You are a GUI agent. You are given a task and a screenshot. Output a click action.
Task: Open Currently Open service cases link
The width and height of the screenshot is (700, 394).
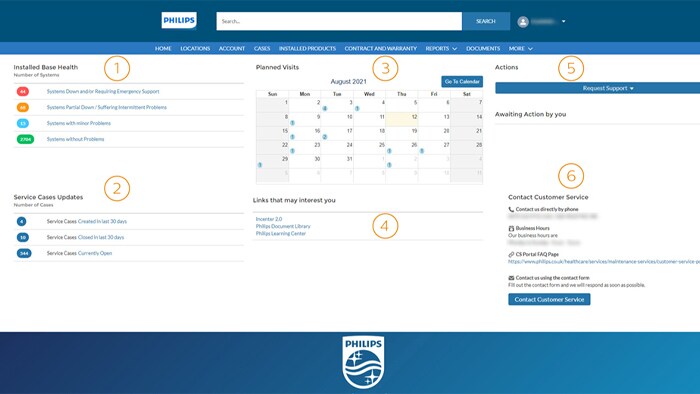(95, 253)
